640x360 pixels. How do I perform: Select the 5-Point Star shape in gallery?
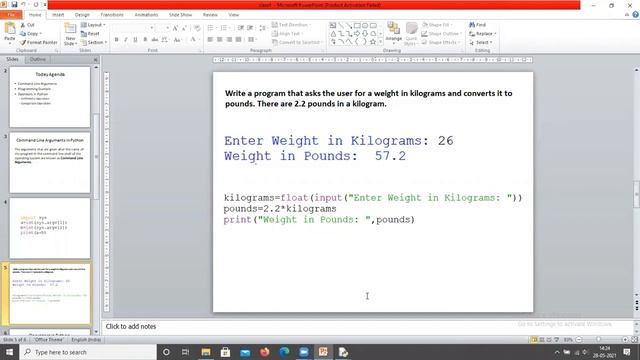[373, 42]
